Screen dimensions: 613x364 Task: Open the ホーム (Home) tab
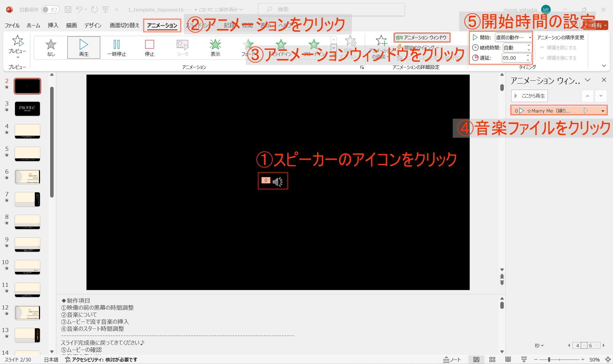click(x=33, y=26)
